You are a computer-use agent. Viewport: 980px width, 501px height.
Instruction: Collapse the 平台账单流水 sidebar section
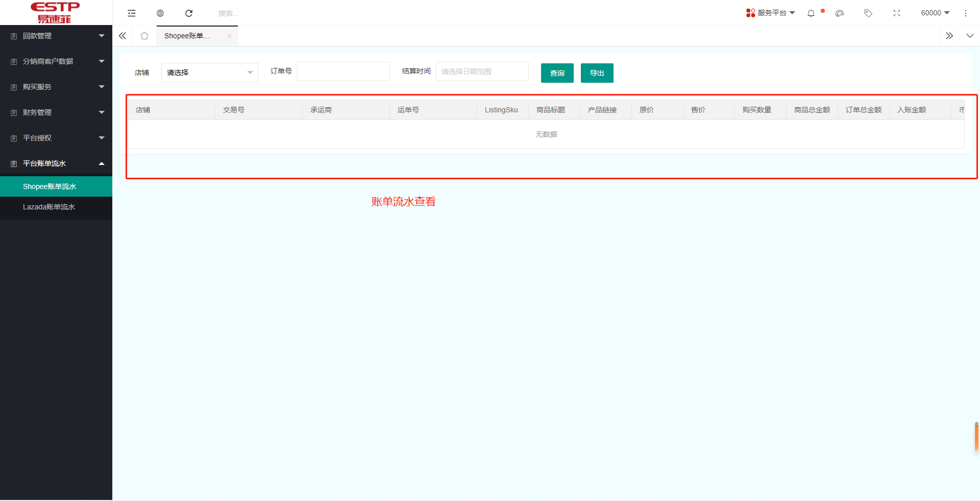[56, 163]
